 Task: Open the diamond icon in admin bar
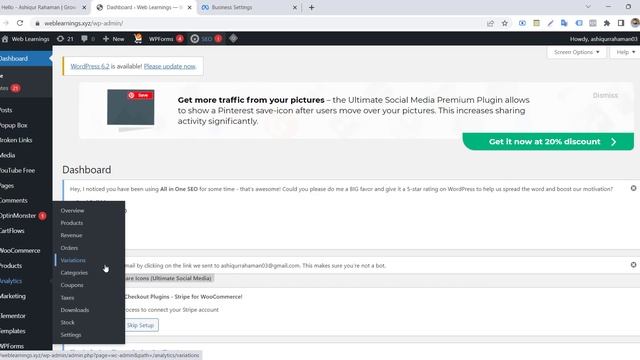(233, 38)
